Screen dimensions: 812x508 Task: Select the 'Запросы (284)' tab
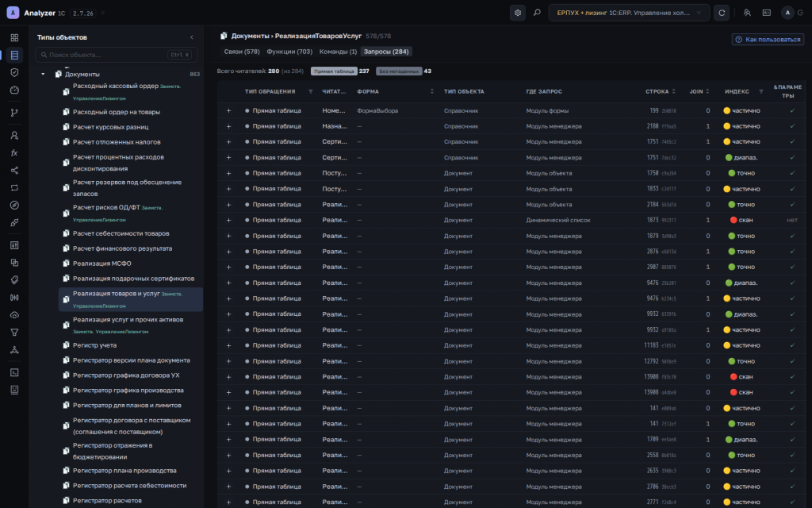[386, 52]
